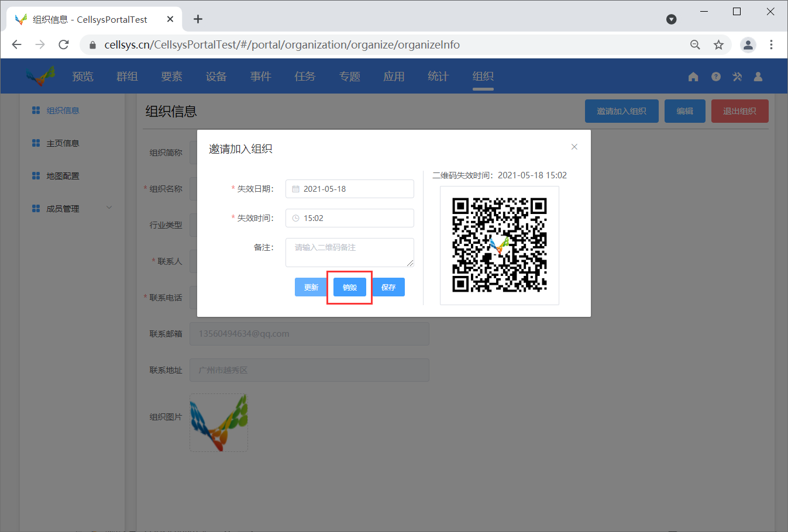This screenshot has width=788, height=532.
Task: Open the 组织 nav tab
Action: click(483, 77)
